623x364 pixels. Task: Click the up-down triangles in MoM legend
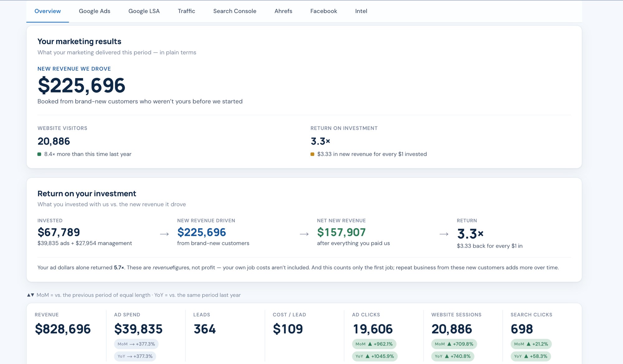(x=31, y=295)
